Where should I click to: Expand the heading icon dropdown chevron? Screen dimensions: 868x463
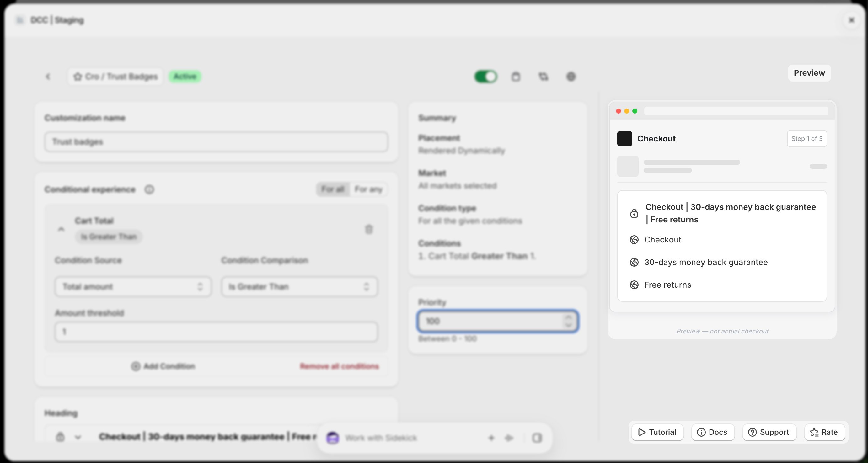click(78, 437)
